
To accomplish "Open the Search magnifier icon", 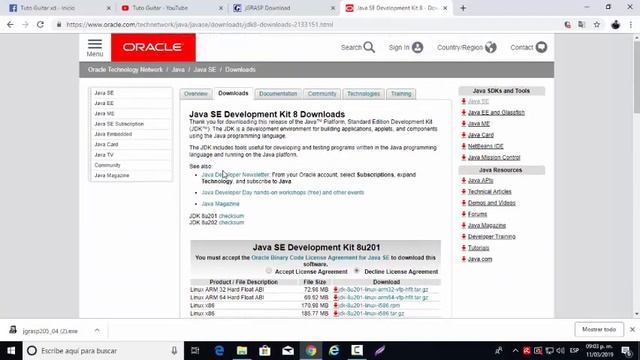I will (x=369, y=47).
